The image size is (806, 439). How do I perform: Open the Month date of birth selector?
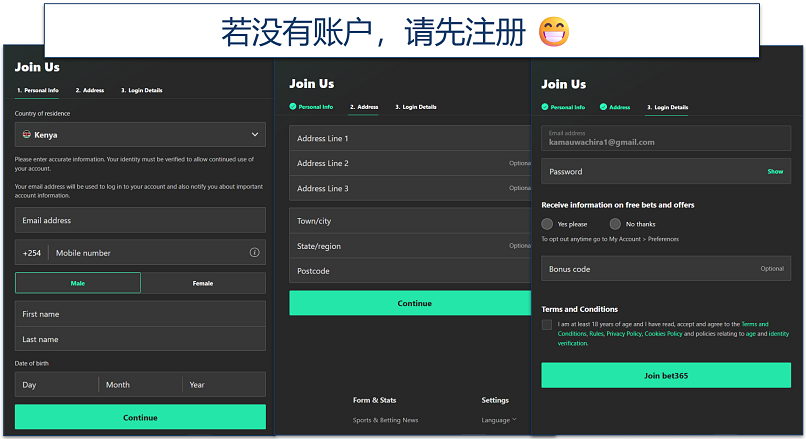[x=140, y=385]
